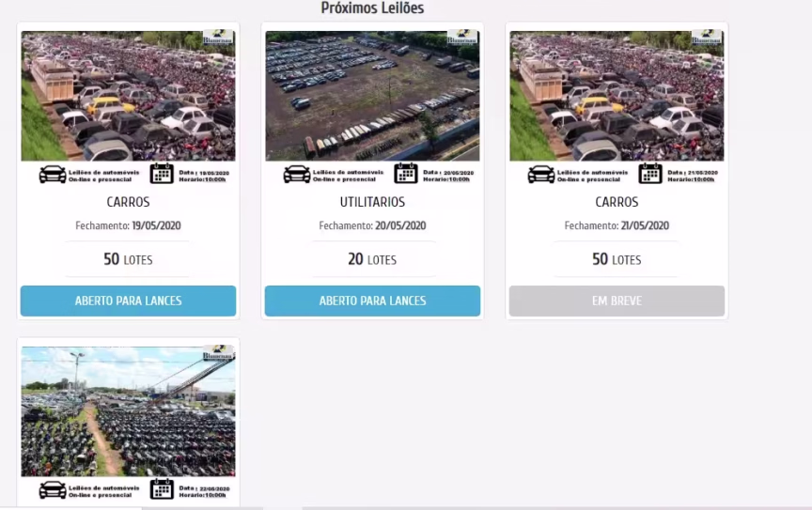This screenshot has height=510, width=812.
Task: Open the first Carros car-lot photo
Action: [128, 96]
